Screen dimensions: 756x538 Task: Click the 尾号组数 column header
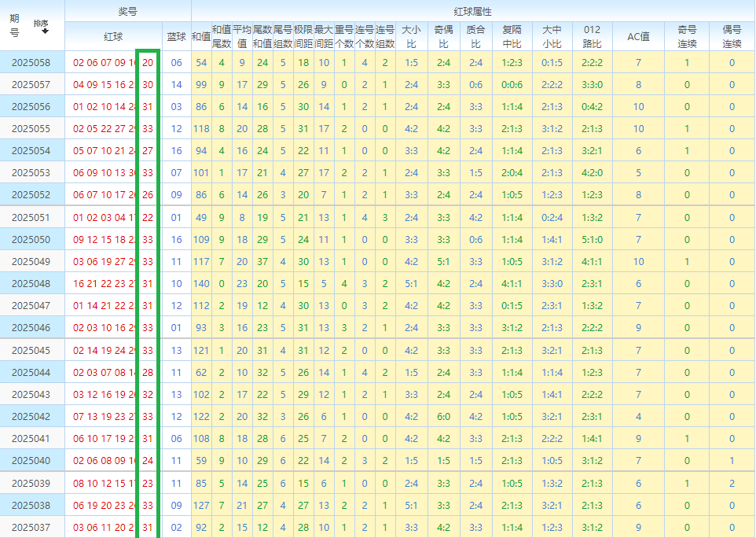(283, 36)
